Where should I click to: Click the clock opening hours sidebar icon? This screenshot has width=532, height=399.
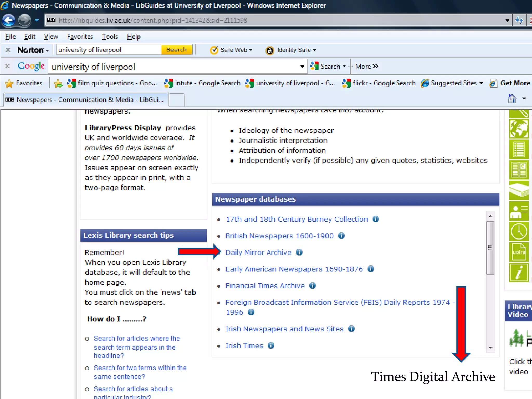pyautogui.click(x=519, y=231)
